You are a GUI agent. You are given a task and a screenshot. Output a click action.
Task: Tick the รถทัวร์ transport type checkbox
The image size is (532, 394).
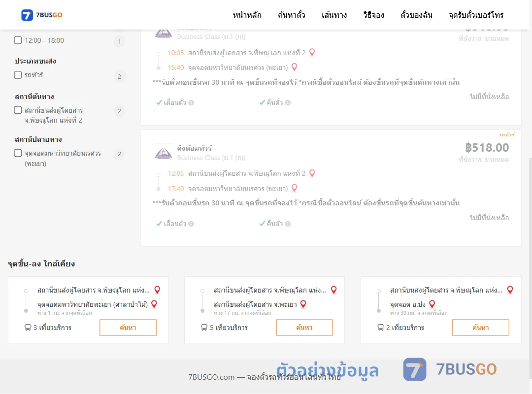pos(18,75)
